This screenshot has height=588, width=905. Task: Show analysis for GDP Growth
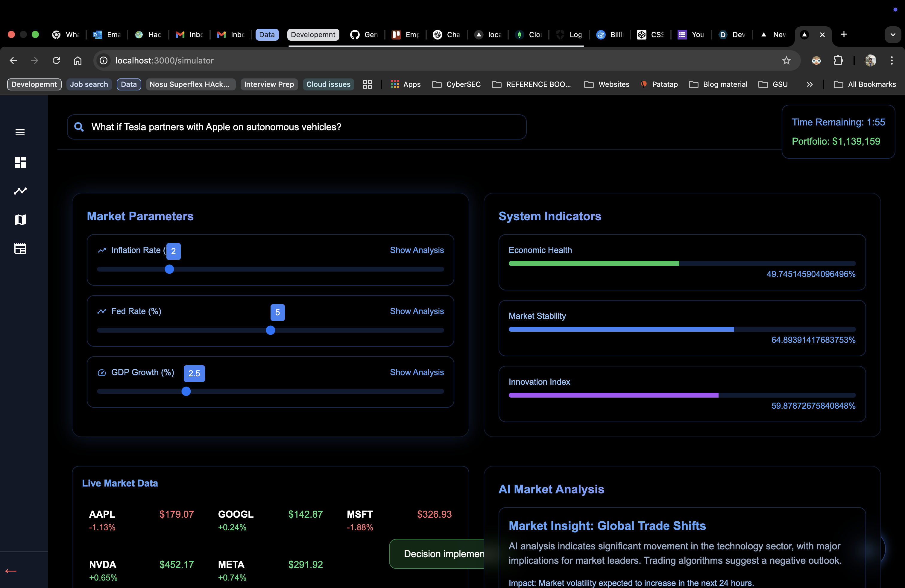click(x=416, y=372)
